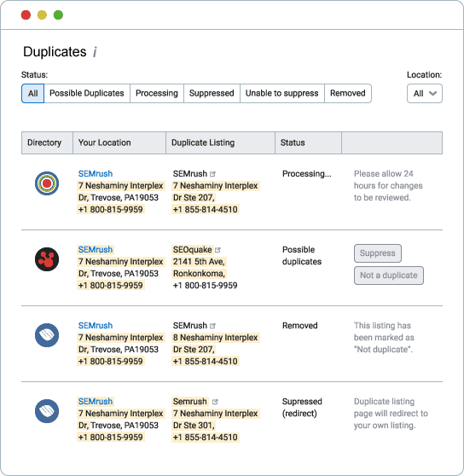Switch to Unable to suppress tab
This screenshot has width=464, height=476.
282,94
